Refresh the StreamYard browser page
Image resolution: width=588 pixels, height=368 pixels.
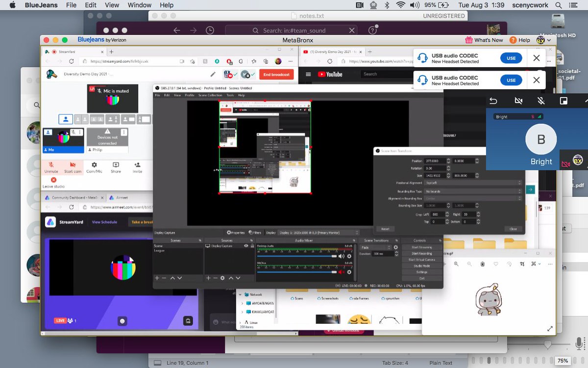click(72, 61)
